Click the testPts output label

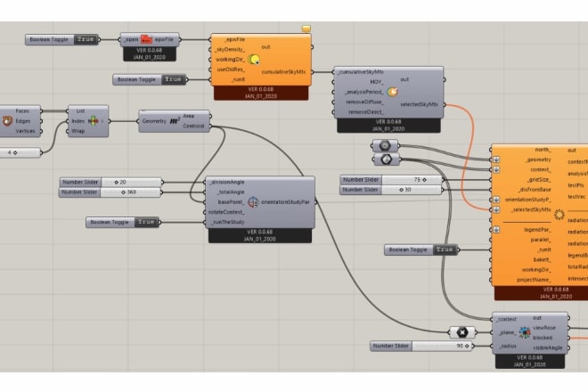(576, 185)
